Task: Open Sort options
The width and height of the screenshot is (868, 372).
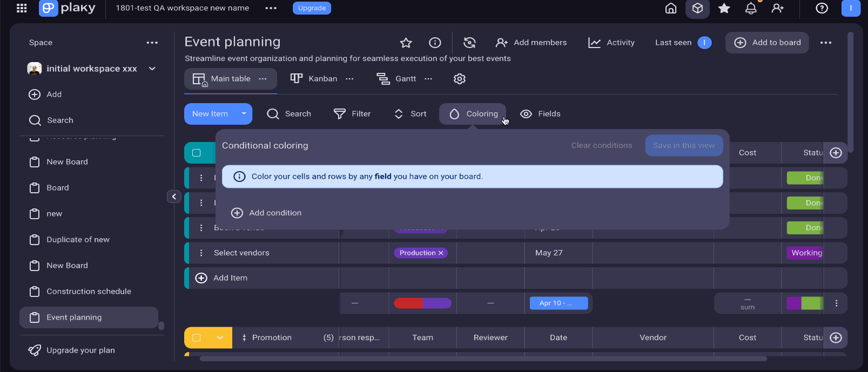Action: pos(411,114)
